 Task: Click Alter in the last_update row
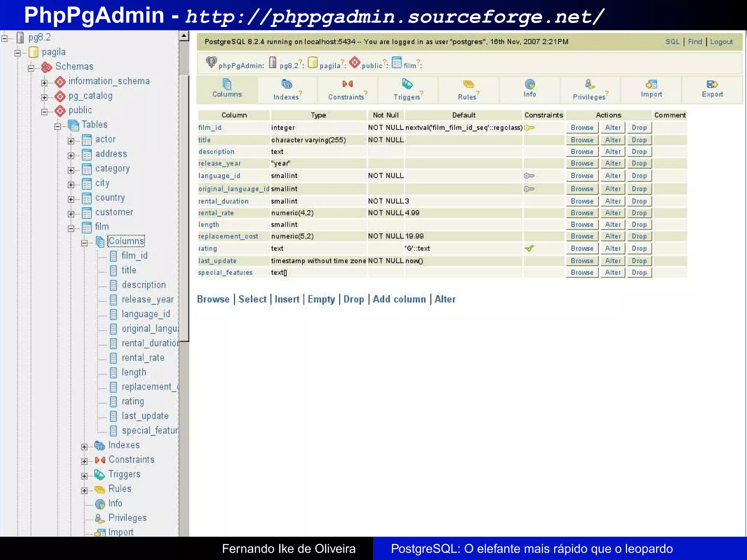click(613, 261)
